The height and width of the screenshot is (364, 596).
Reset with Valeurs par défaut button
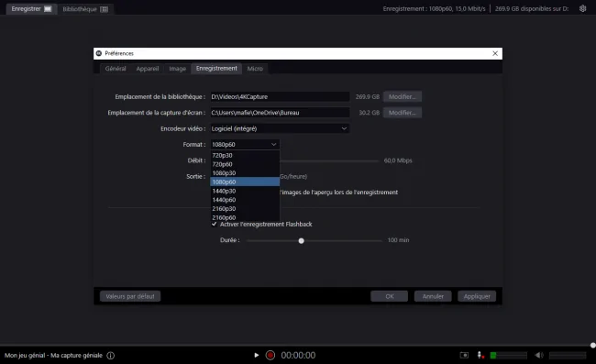(130, 296)
